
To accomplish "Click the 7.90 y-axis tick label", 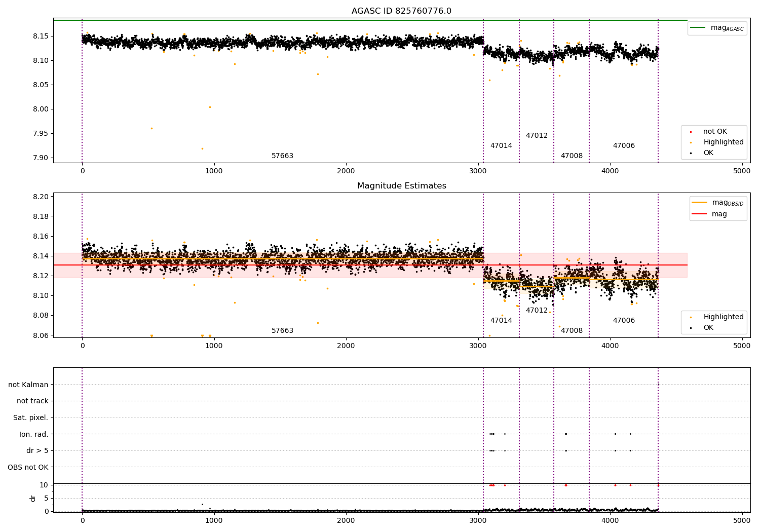I will (x=41, y=158).
